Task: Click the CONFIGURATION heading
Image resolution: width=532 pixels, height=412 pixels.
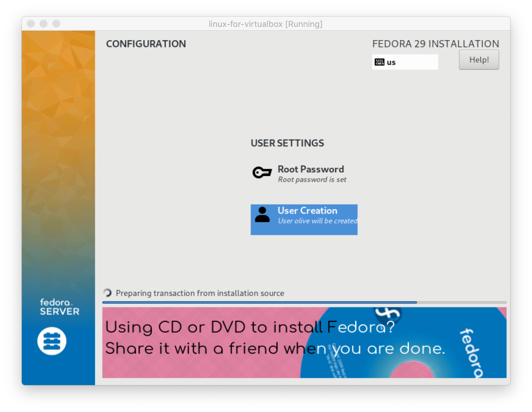Action: tap(146, 44)
